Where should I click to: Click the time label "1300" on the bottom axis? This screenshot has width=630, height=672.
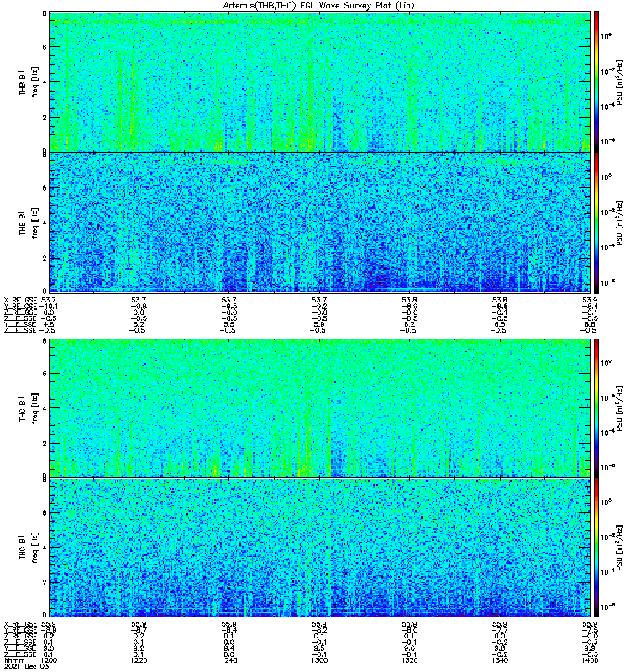click(319, 660)
